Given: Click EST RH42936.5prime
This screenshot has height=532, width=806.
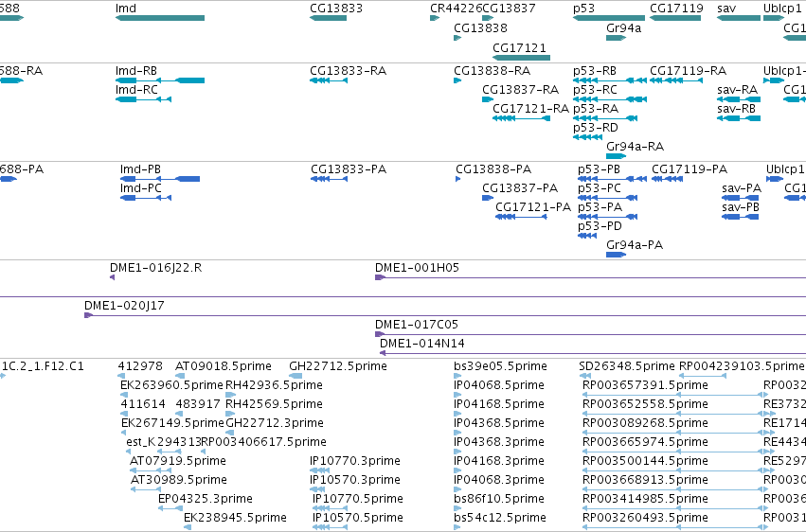Looking at the screenshot, I should (x=231, y=395).
